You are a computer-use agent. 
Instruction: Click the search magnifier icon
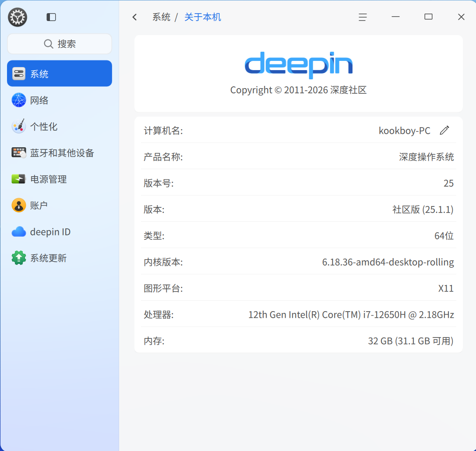48,44
